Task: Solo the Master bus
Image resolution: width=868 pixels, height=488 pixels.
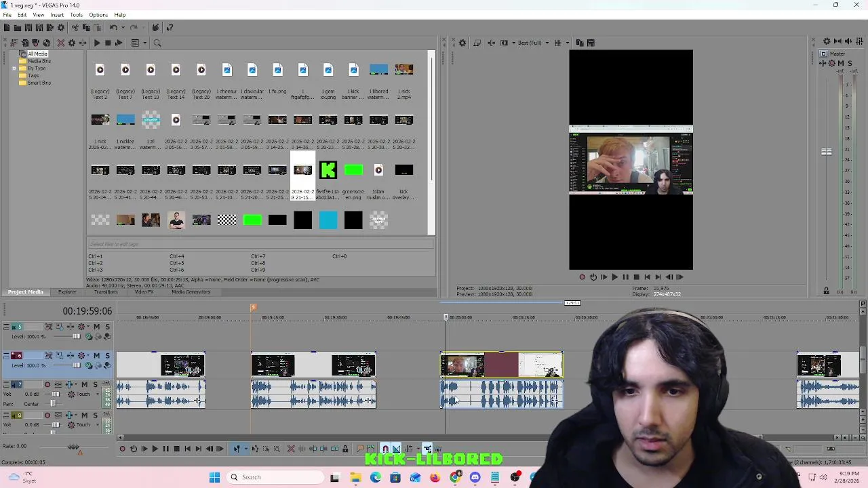Action: (850, 63)
